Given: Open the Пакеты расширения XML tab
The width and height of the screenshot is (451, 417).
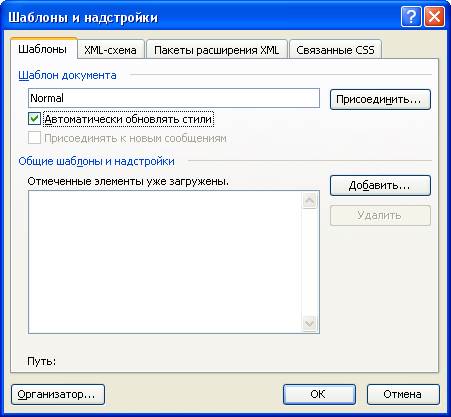Looking at the screenshot, I should pos(217,50).
